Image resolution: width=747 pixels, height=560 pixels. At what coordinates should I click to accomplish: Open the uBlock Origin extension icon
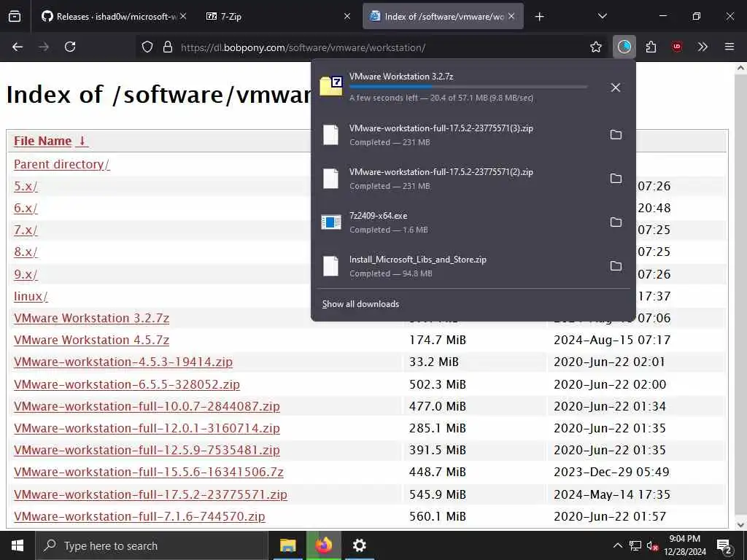point(676,47)
